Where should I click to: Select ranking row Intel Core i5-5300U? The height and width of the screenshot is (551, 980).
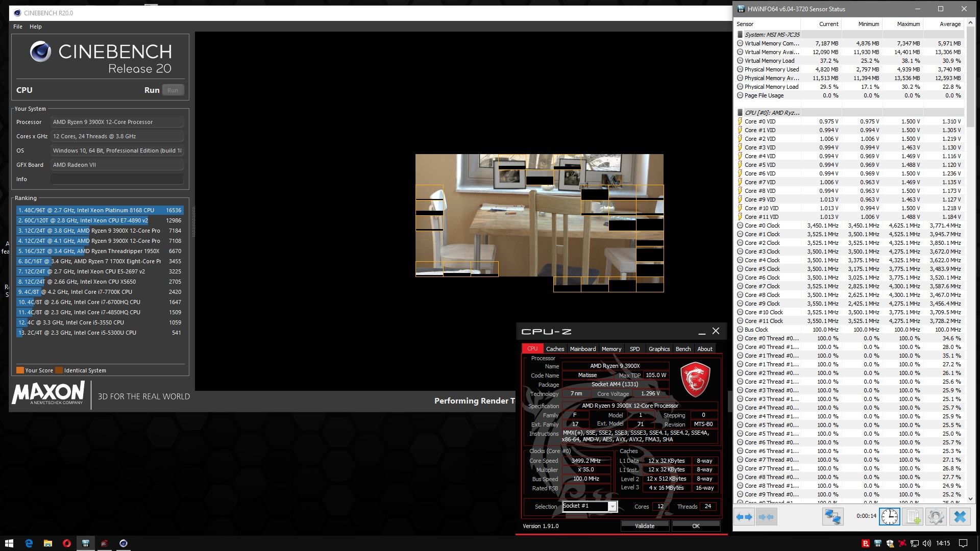100,333
